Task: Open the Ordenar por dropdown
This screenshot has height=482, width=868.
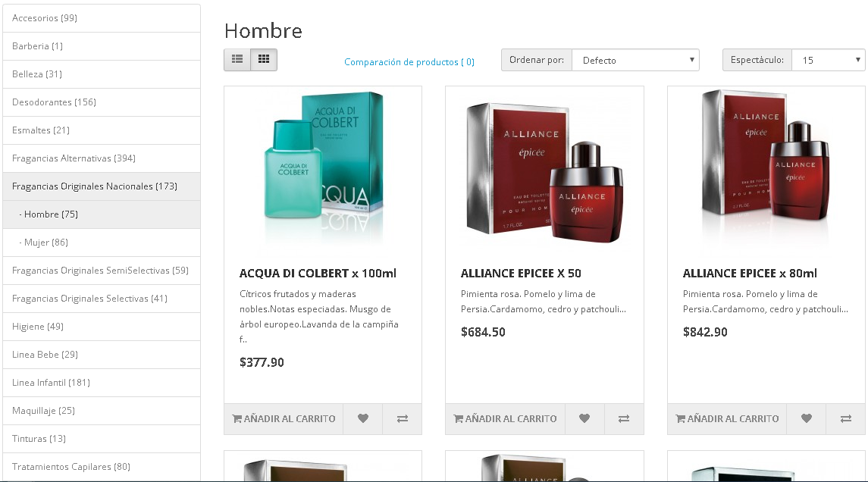Action: 635,60
